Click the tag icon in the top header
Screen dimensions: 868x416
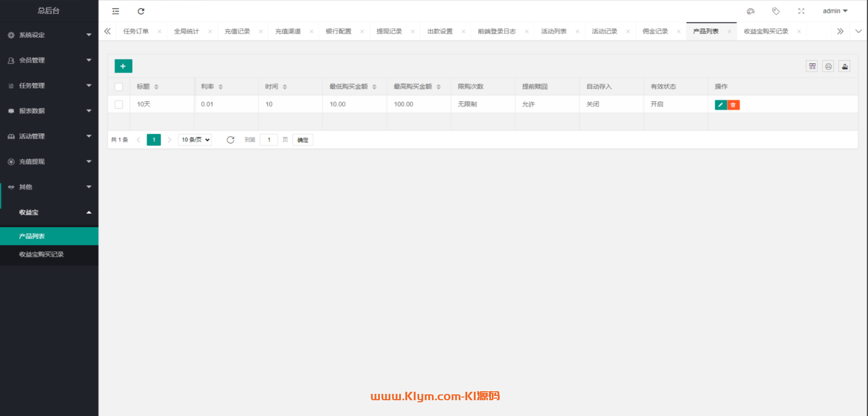(x=776, y=11)
